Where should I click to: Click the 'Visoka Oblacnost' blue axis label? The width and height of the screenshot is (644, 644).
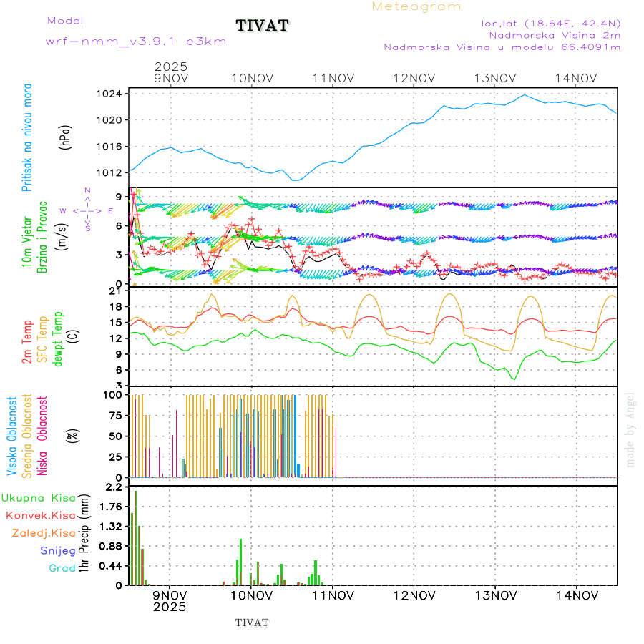tap(12, 435)
